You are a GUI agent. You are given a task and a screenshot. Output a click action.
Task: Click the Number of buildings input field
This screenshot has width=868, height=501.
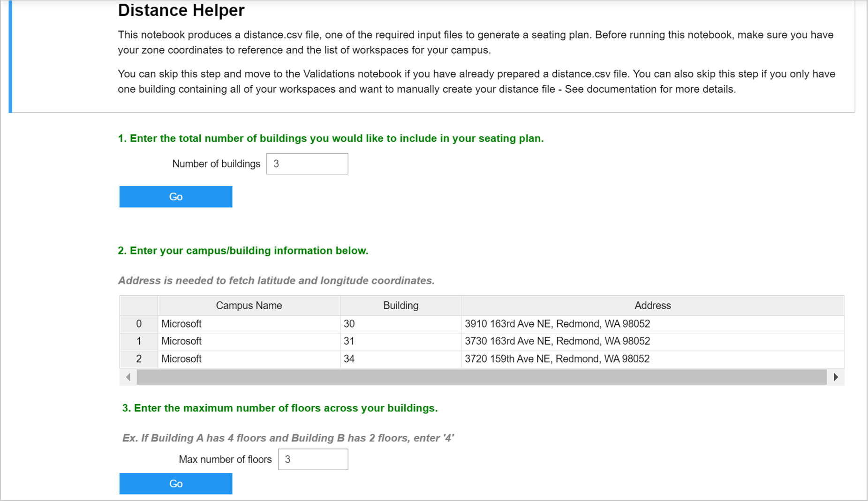pos(307,164)
